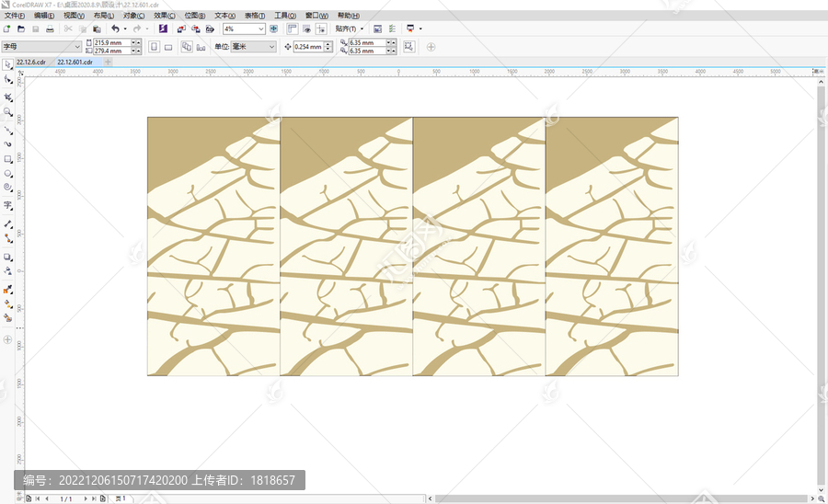Toggle Show grid button
The height and width of the screenshot is (504, 828).
pyautogui.click(x=306, y=29)
